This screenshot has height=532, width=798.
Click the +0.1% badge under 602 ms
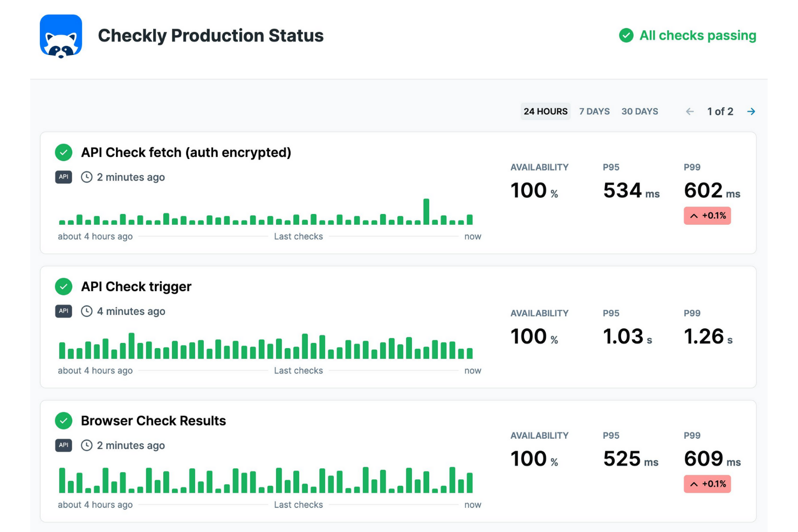pyautogui.click(x=707, y=216)
